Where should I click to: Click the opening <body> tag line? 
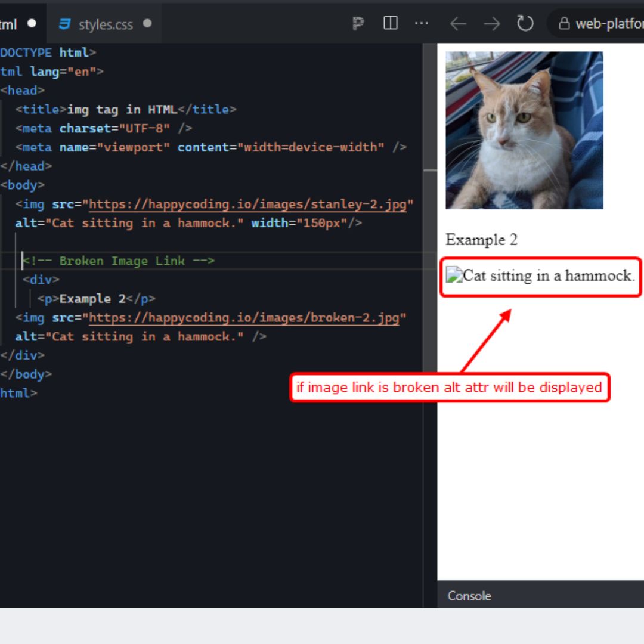[23, 185]
